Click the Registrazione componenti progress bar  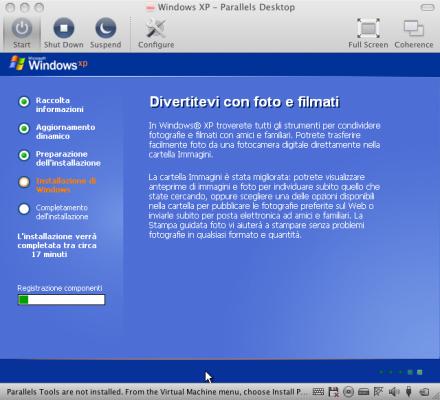pos(61,300)
